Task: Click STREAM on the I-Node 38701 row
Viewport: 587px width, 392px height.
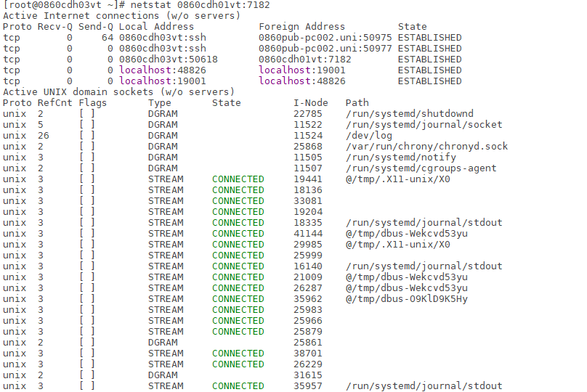Action: [x=166, y=353]
